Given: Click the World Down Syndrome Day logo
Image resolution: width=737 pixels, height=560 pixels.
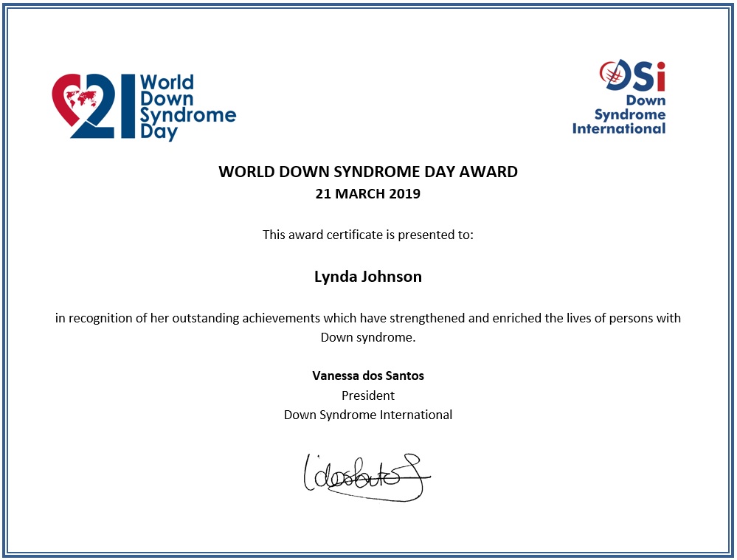Looking at the screenshot, I should (x=144, y=107).
